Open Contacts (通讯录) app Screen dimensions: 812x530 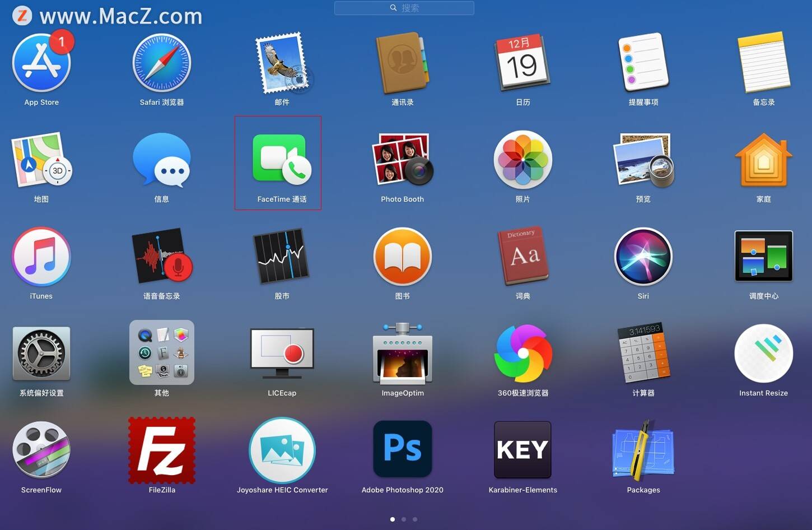(x=403, y=63)
